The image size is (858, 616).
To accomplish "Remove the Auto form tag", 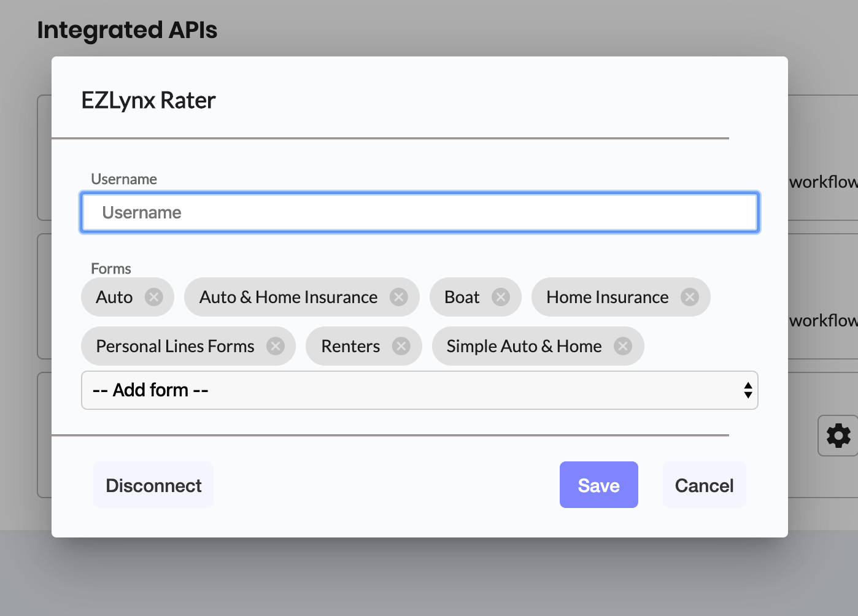I will (153, 297).
